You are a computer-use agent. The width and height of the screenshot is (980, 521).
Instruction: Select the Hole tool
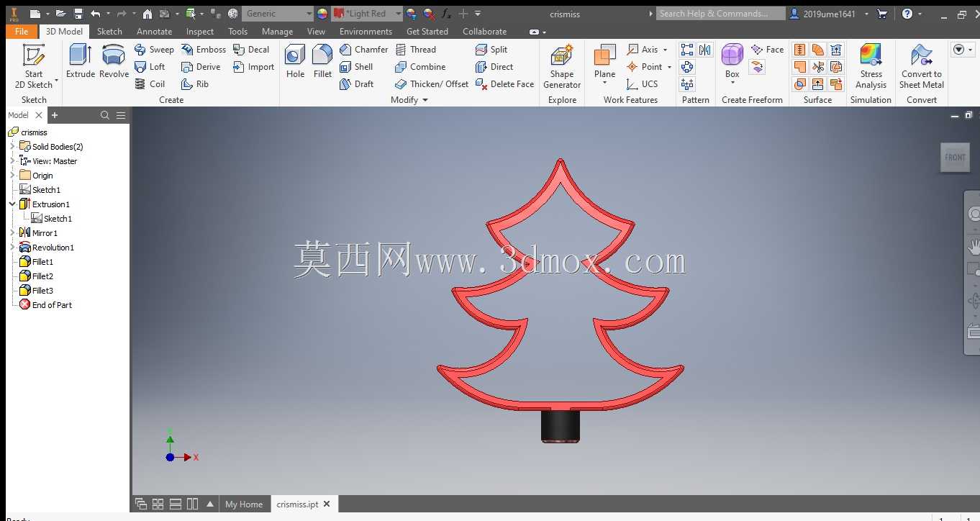[x=295, y=61]
